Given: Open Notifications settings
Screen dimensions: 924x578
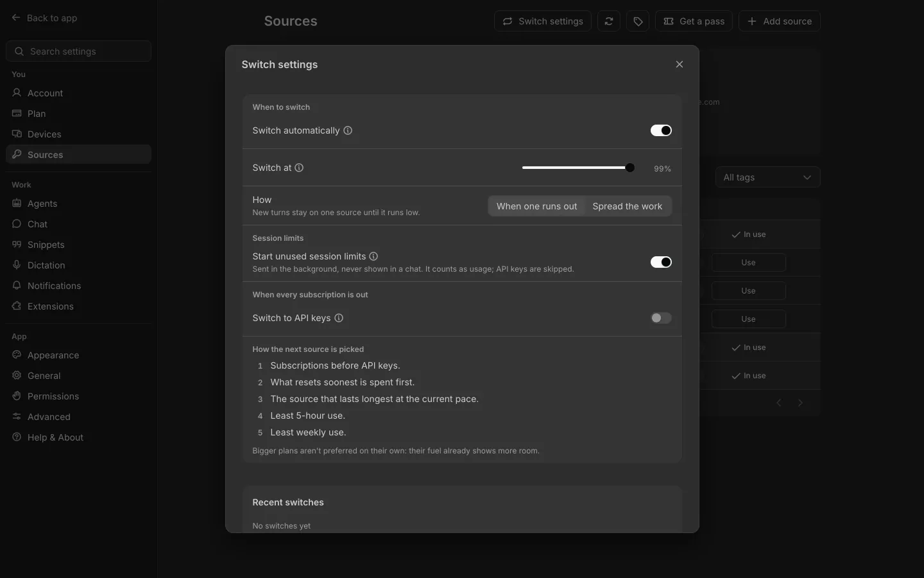Looking at the screenshot, I should 78,286.
